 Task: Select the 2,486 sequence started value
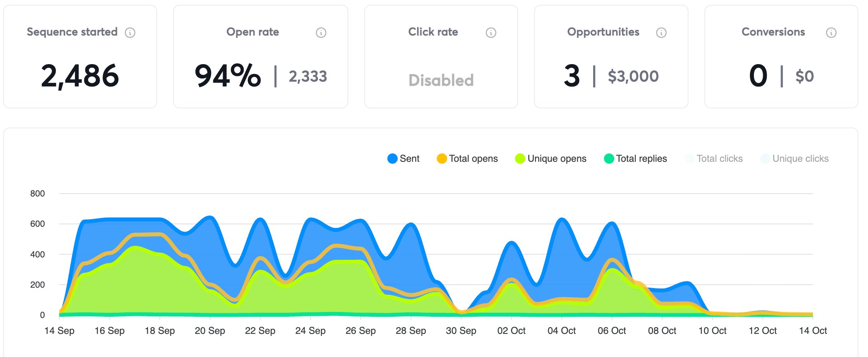(80, 76)
